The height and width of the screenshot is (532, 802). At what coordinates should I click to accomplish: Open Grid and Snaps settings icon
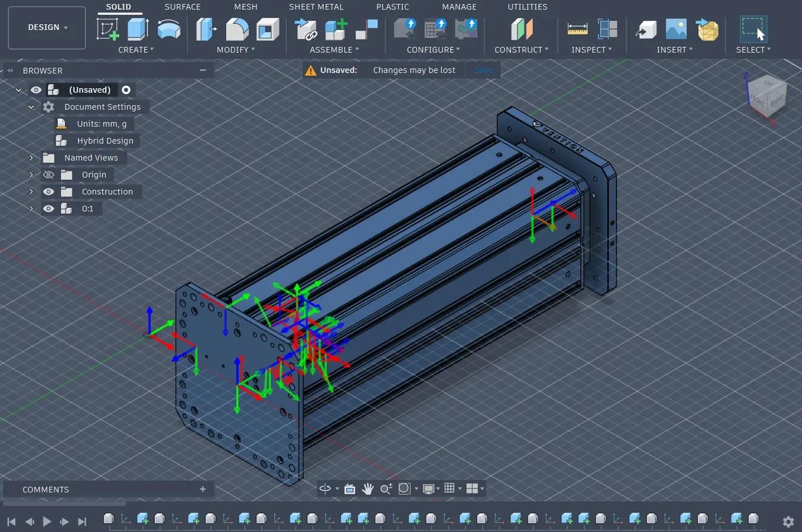(449, 488)
